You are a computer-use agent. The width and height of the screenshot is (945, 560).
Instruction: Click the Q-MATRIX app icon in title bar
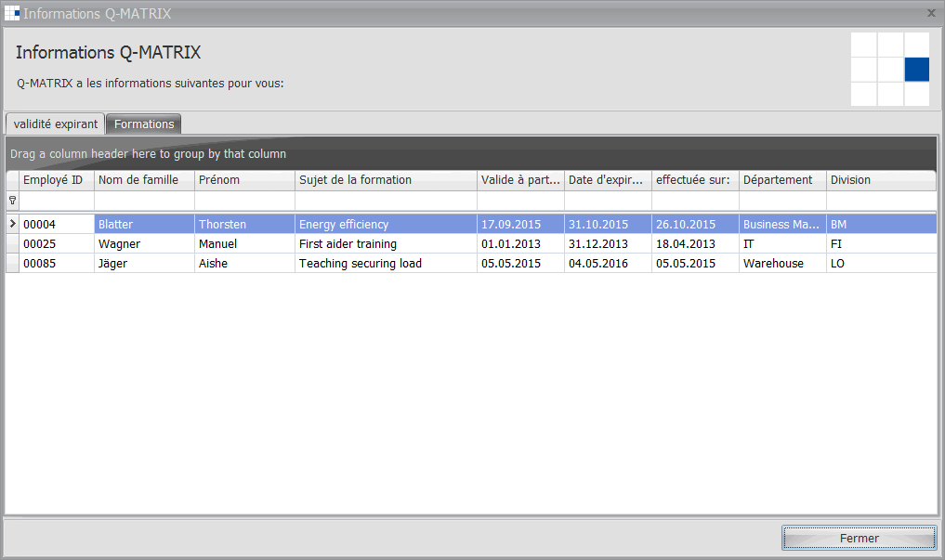tap(12, 13)
